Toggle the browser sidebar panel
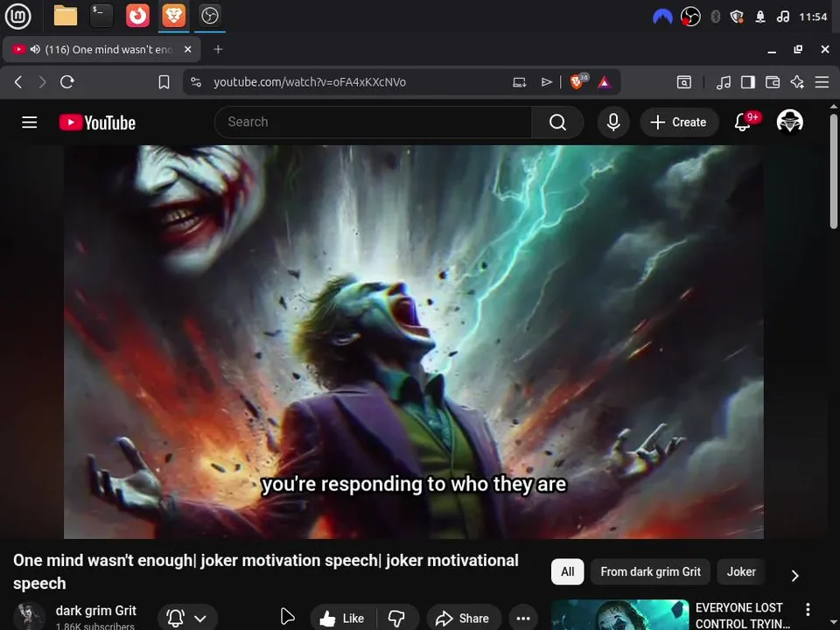The image size is (840, 630). point(748,82)
